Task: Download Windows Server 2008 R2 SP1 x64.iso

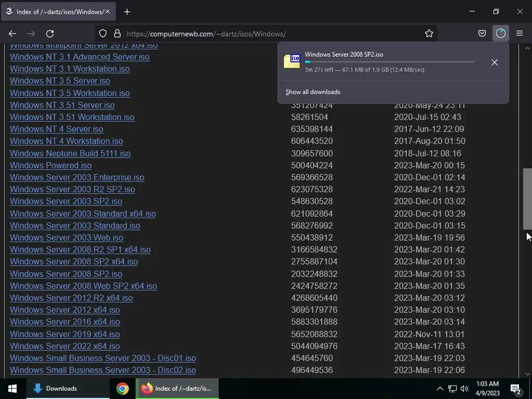Action: (80, 249)
